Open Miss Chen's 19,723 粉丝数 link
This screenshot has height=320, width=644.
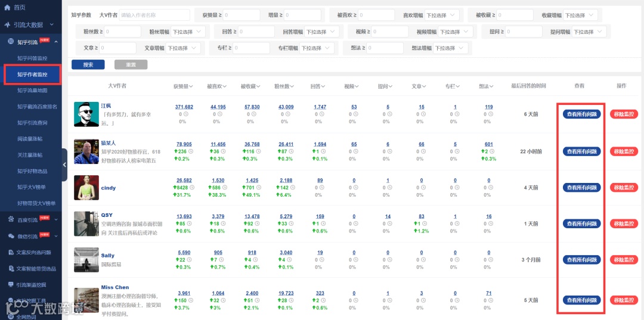[286, 293]
